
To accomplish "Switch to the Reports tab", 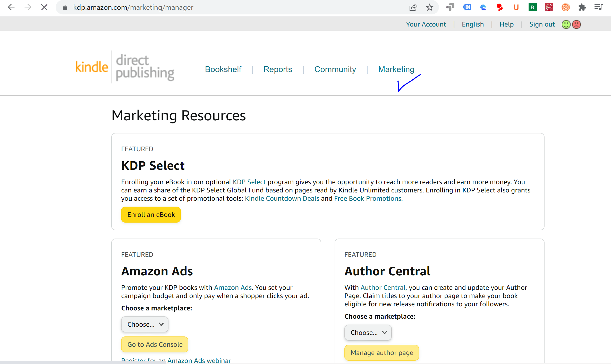I will [x=278, y=69].
